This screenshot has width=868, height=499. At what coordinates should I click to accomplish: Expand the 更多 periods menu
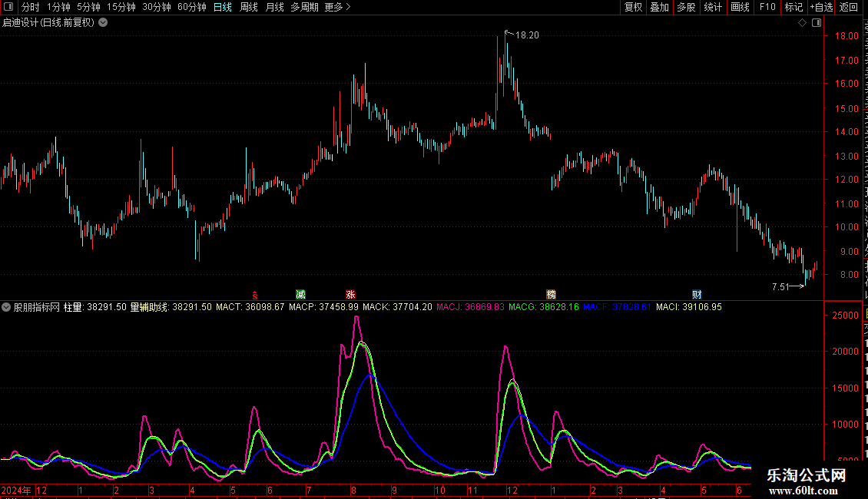[x=338, y=7]
